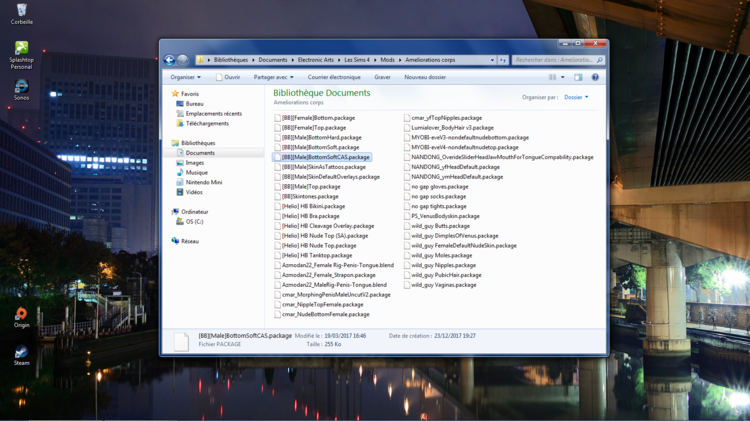Expand the breadcrumb arrow after Mods

click(400, 60)
